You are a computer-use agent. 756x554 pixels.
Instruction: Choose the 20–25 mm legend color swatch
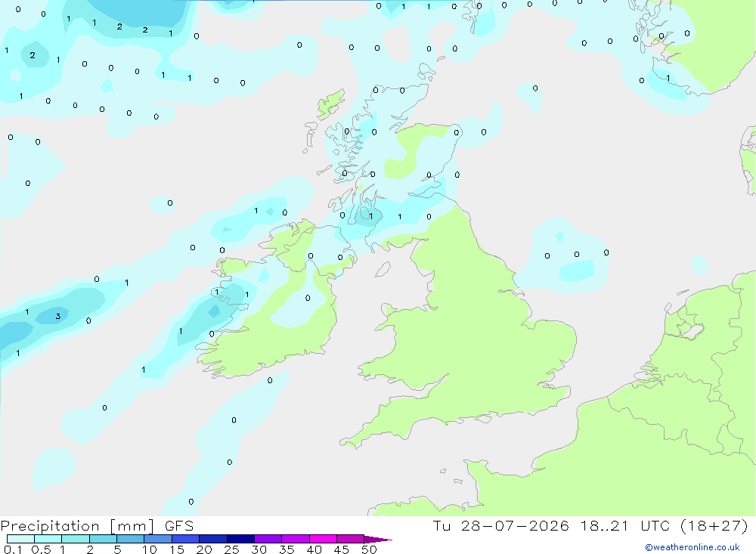(x=213, y=539)
